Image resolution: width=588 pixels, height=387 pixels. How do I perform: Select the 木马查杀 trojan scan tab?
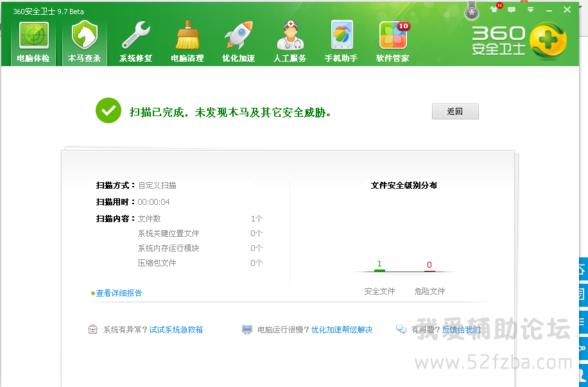pyautogui.click(x=84, y=42)
